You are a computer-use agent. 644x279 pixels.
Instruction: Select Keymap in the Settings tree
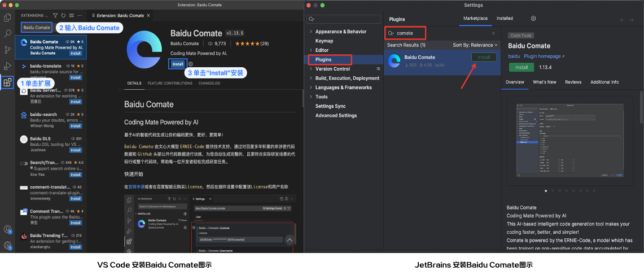[x=324, y=41]
